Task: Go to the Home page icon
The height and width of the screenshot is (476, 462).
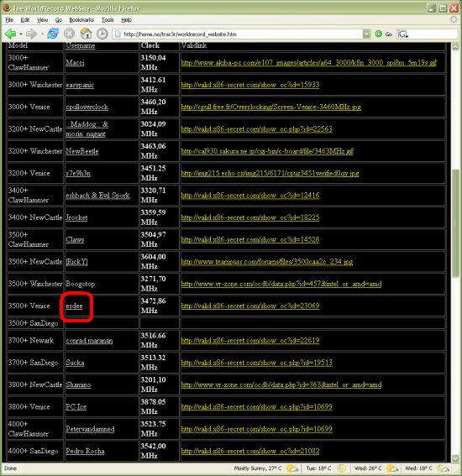Action: point(86,34)
